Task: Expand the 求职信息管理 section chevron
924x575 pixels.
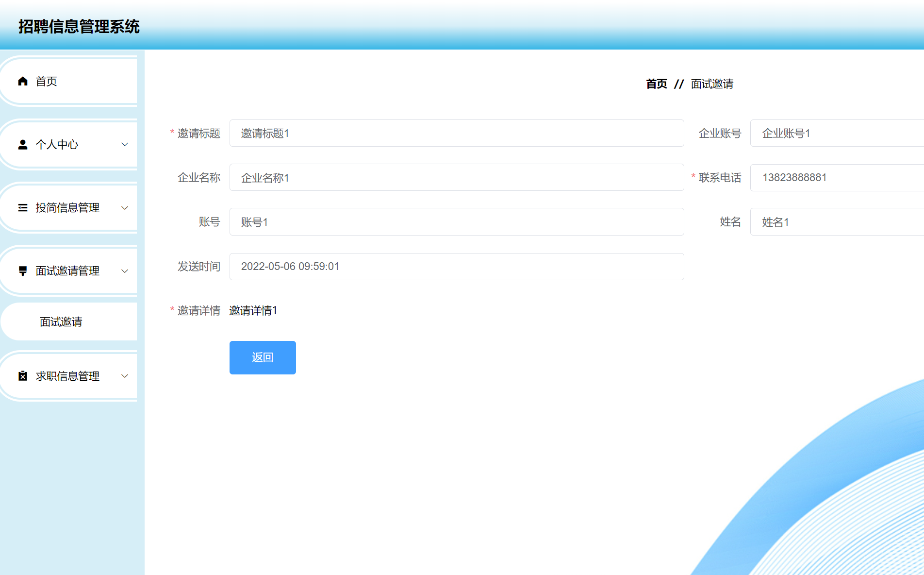Action: [125, 375]
